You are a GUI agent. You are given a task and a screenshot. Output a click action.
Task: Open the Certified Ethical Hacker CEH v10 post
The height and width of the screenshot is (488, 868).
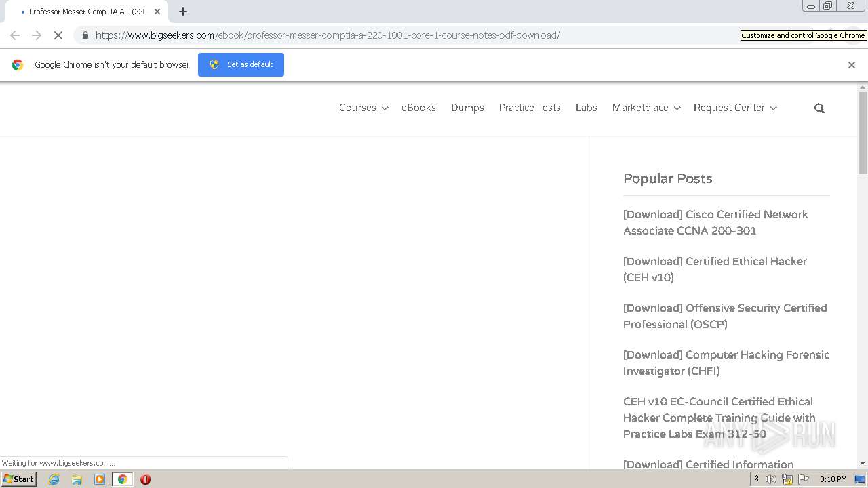715,269
